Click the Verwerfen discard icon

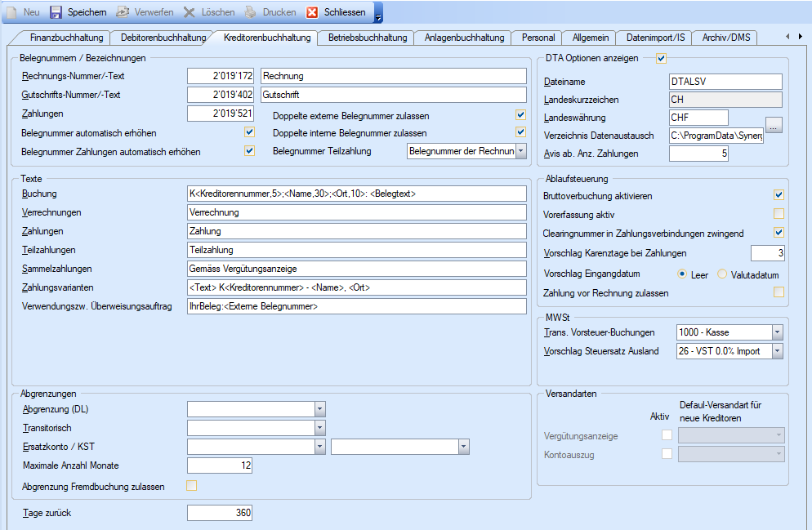[x=123, y=12]
